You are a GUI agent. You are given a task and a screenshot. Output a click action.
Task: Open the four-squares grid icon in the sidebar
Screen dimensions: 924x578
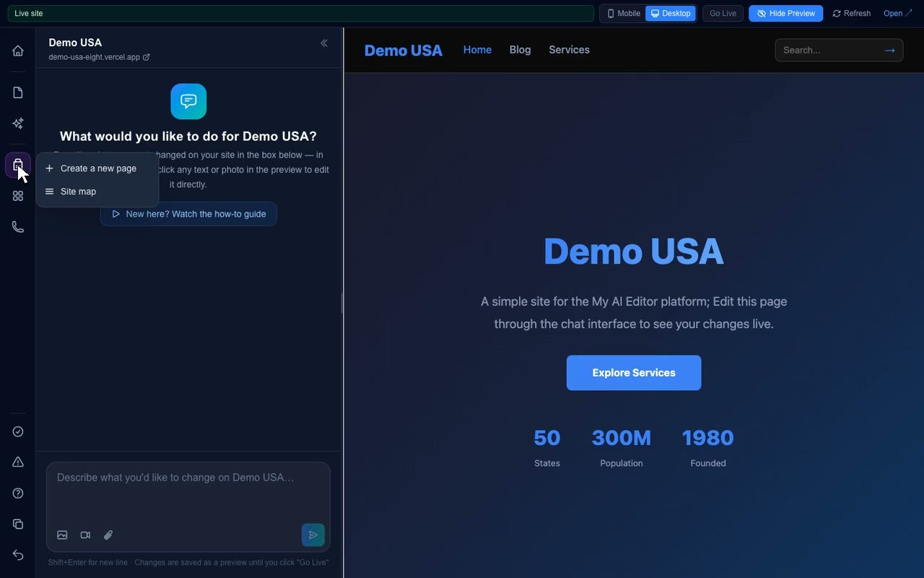coord(18,196)
